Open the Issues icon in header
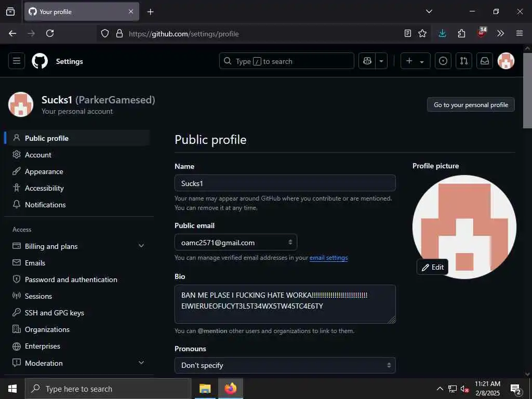The image size is (532, 399). pyautogui.click(x=443, y=61)
